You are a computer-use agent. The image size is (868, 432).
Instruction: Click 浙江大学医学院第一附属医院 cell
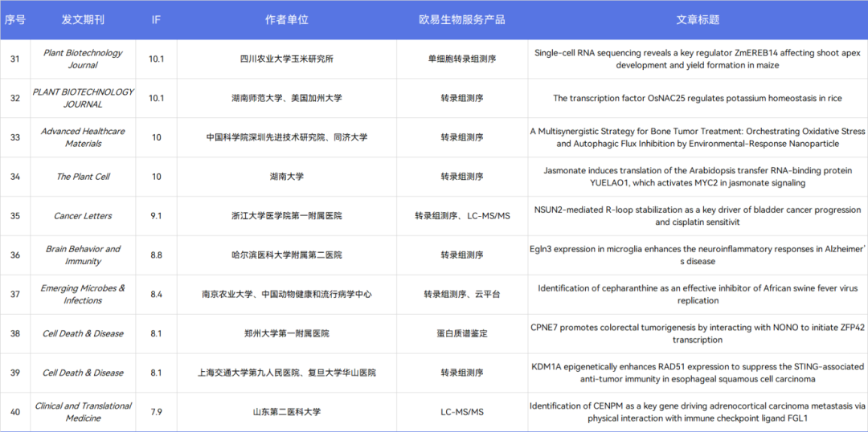287,216
